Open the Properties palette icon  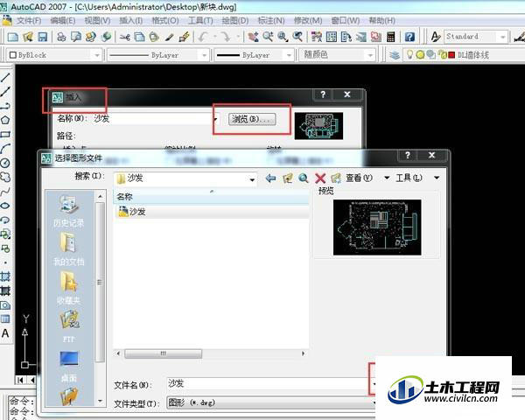pos(317,37)
